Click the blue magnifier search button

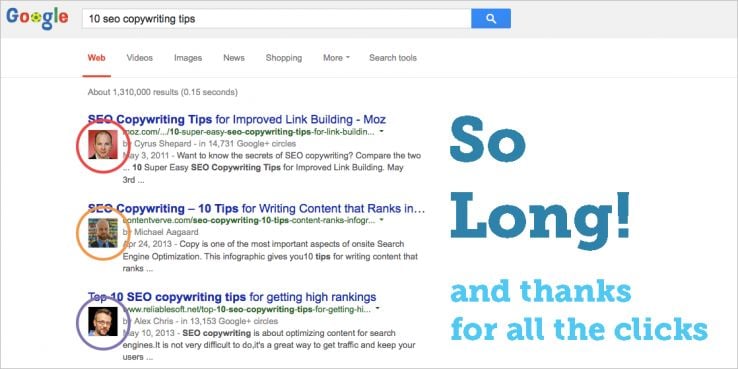tap(491, 19)
